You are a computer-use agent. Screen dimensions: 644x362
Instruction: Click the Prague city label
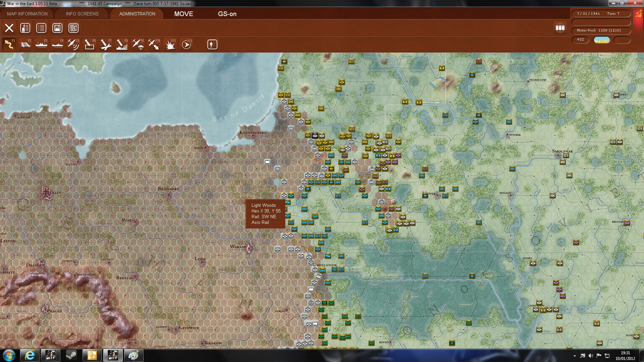(x=54, y=311)
